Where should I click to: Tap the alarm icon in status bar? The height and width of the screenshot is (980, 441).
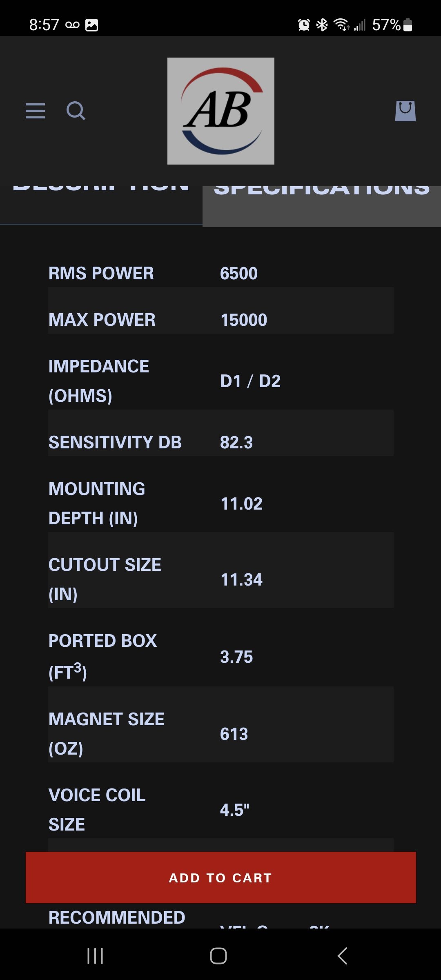(x=304, y=25)
